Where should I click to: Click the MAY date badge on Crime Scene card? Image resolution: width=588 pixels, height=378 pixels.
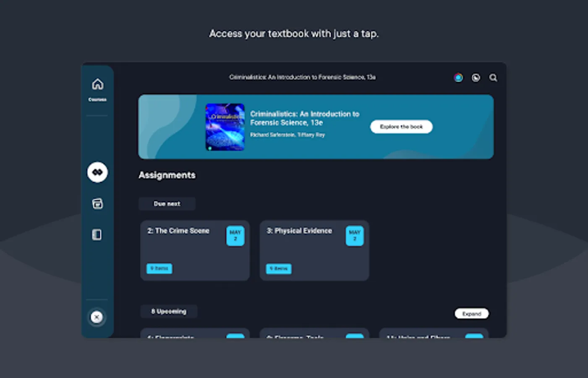[x=235, y=236]
